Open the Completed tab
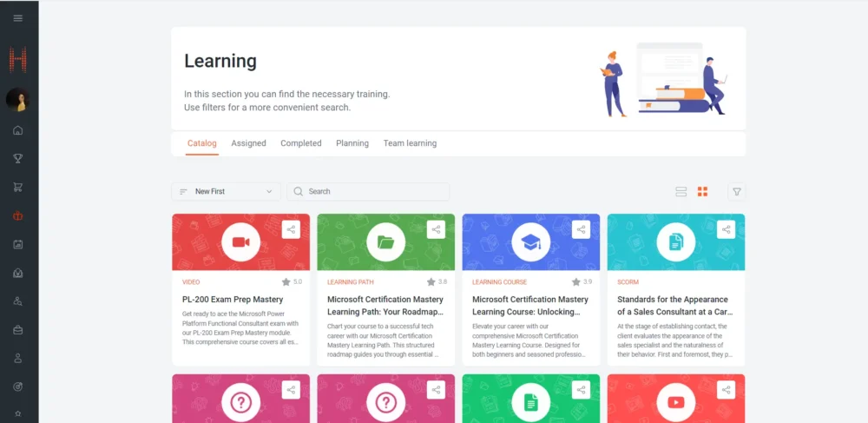This screenshot has height=423, width=868. 300,143
